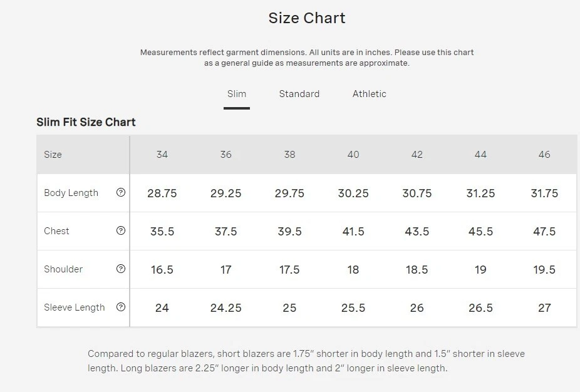The image size is (580, 392).
Task: Open the Body Length help icon
Action: point(121,192)
